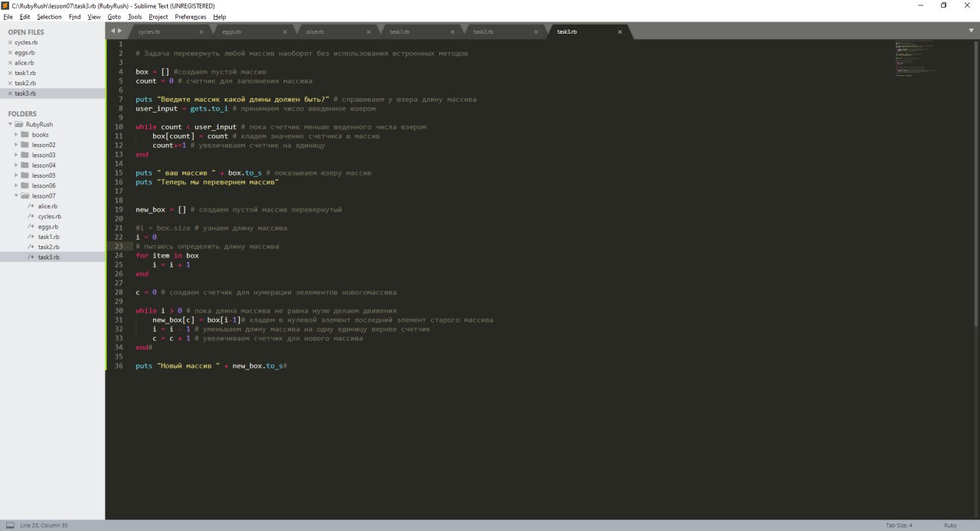Image resolution: width=980 pixels, height=531 pixels.
Task: Click line number 36 in the gutter
Action: [x=119, y=366]
